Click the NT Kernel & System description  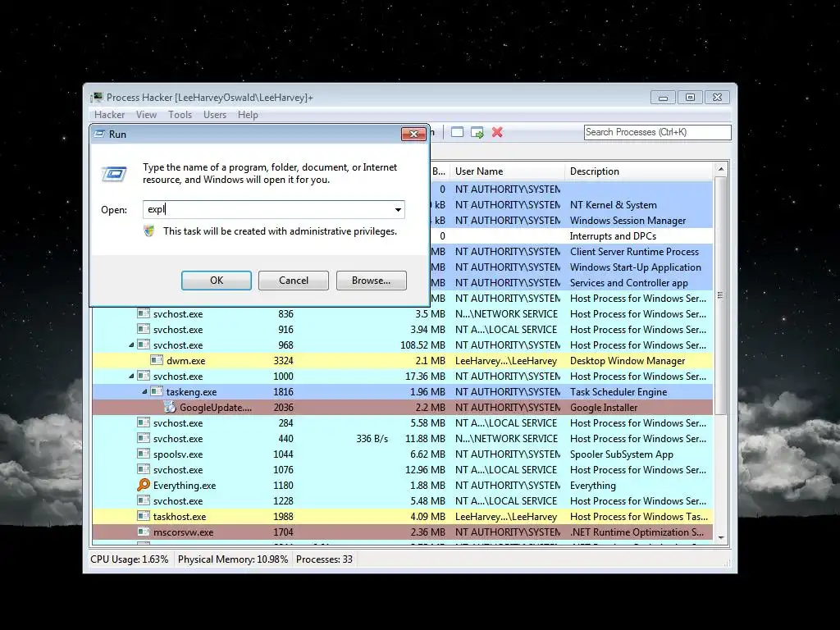[x=613, y=205]
